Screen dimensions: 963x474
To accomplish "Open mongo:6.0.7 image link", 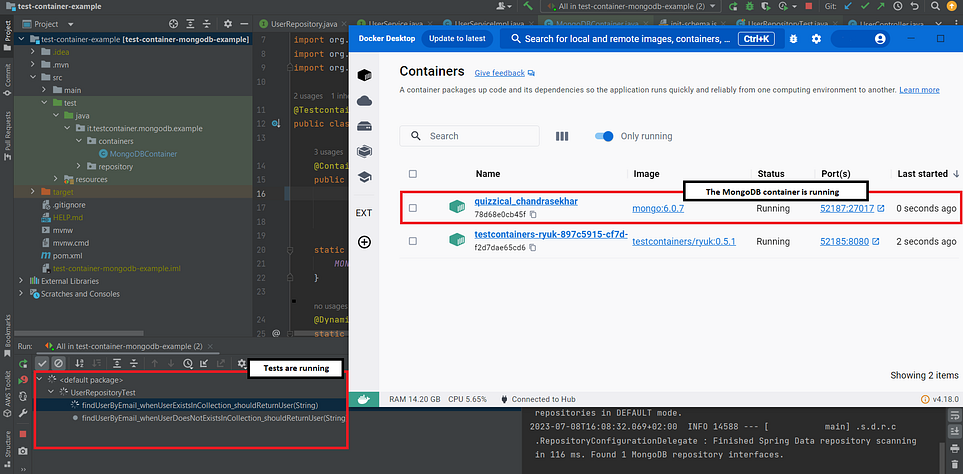I will pyautogui.click(x=658, y=208).
